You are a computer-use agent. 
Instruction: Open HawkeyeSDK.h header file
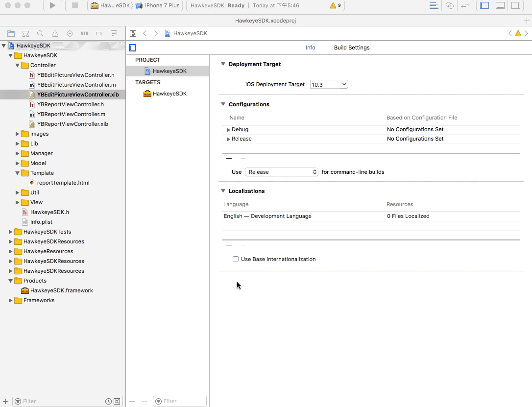tap(49, 213)
